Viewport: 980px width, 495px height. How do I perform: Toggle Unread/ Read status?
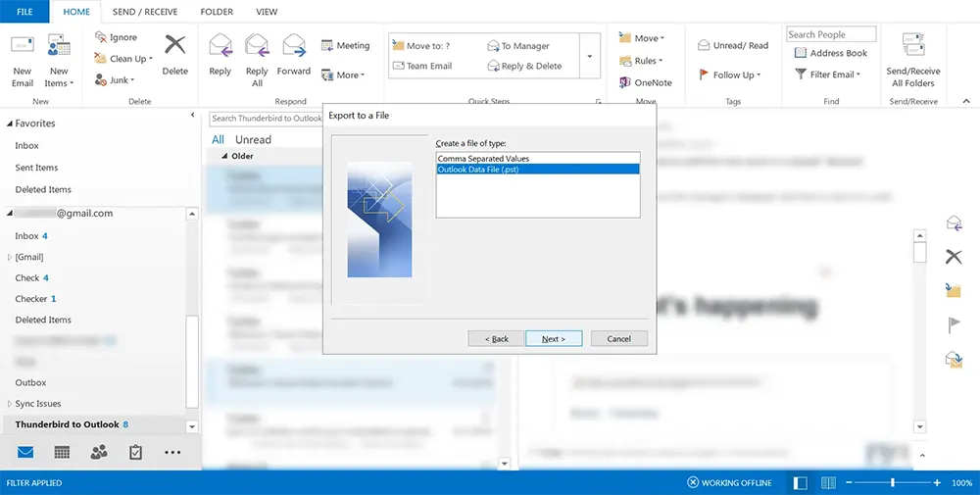pos(732,46)
